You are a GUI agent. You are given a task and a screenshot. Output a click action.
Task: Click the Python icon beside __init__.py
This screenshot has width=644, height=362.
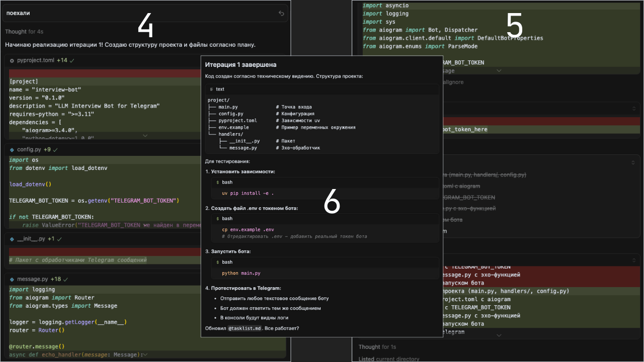point(12,239)
